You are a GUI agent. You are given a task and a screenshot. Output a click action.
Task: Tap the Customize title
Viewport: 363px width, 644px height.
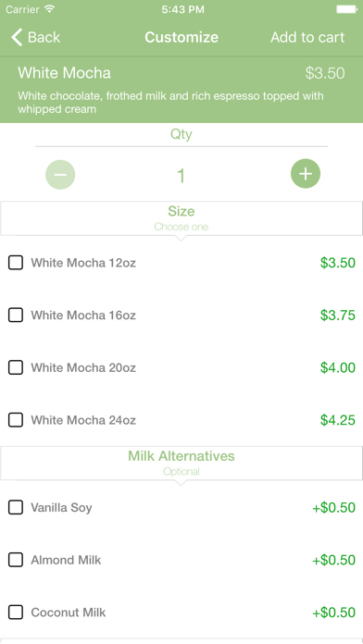coord(181,37)
